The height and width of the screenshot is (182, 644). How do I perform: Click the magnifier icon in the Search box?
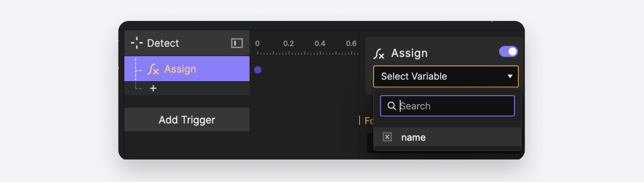(x=391, y=106)
